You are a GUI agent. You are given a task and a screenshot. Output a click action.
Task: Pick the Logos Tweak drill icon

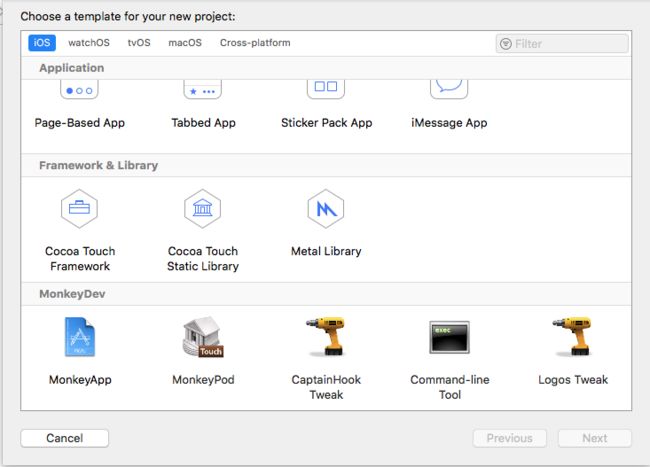point(572,336)
